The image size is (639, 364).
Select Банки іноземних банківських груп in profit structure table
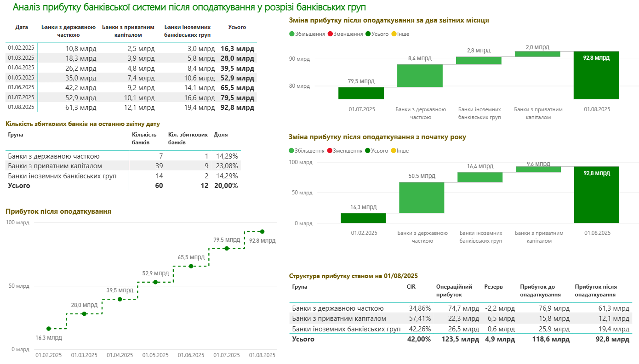(346, 329)
